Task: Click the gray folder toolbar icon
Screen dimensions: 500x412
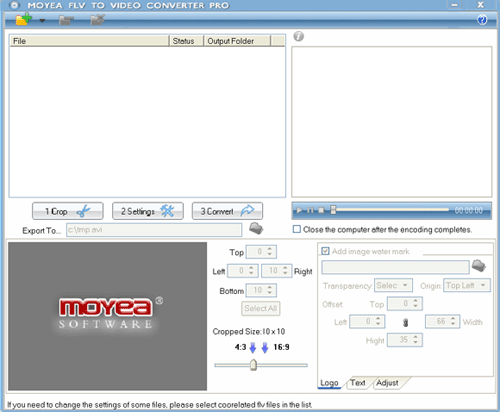Action: tap(66, 20)
